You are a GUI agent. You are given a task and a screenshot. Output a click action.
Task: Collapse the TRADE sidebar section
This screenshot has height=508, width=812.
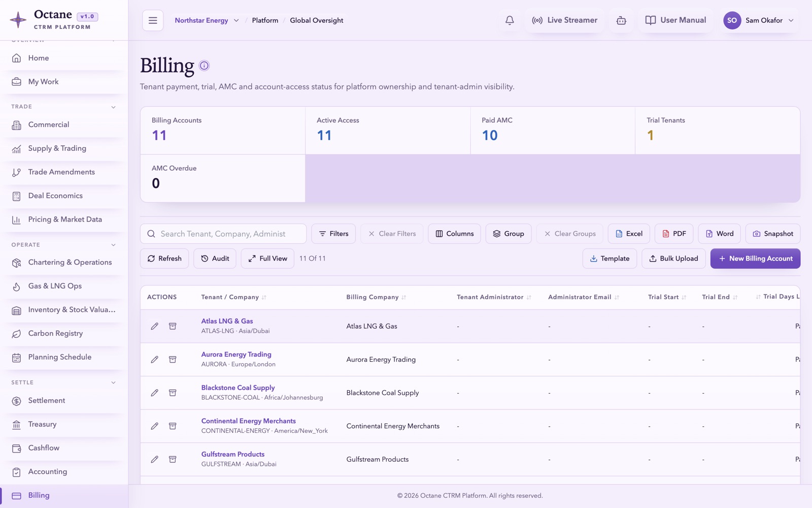tap(113, 107)
